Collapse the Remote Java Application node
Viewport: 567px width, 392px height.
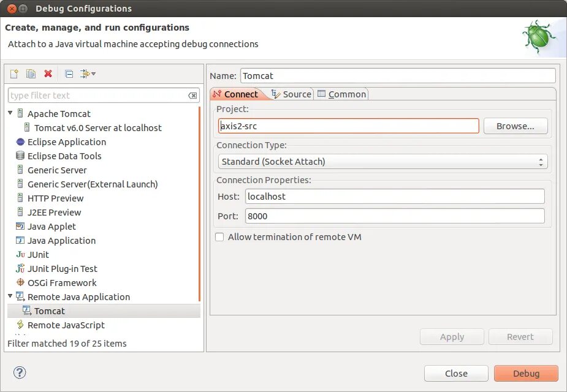[x=10, y=296]
